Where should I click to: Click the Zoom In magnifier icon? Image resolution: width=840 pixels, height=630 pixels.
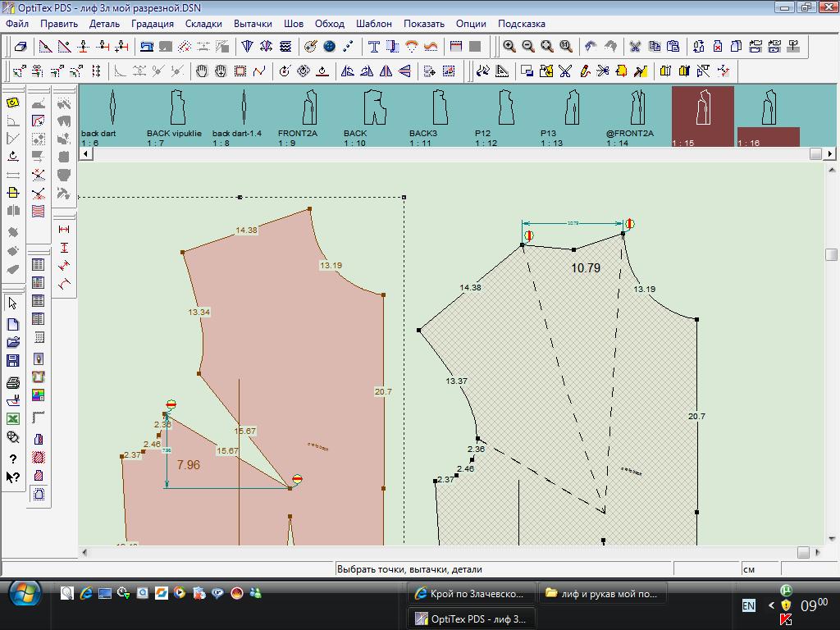[x=509, y=47]
